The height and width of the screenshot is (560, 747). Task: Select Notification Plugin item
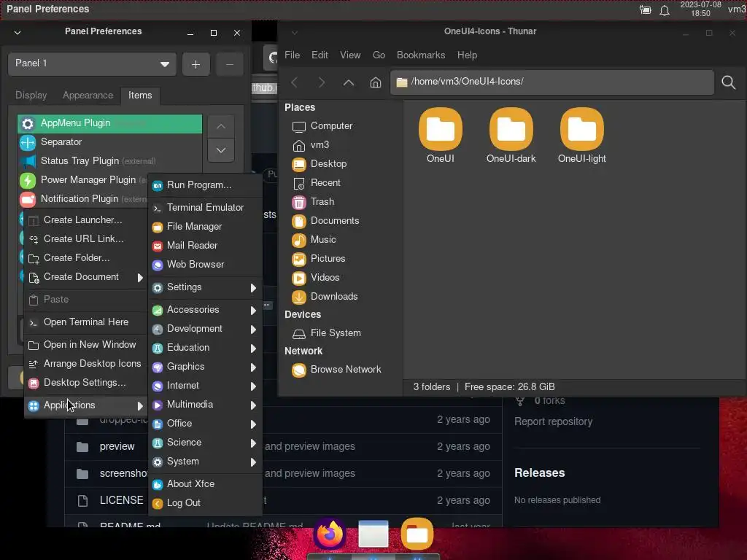click(83, 199)
